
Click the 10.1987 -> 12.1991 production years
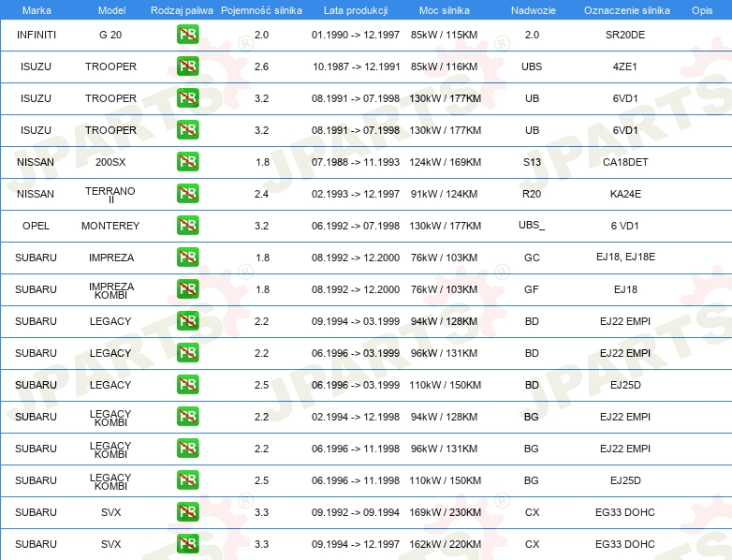pos(357,66)
